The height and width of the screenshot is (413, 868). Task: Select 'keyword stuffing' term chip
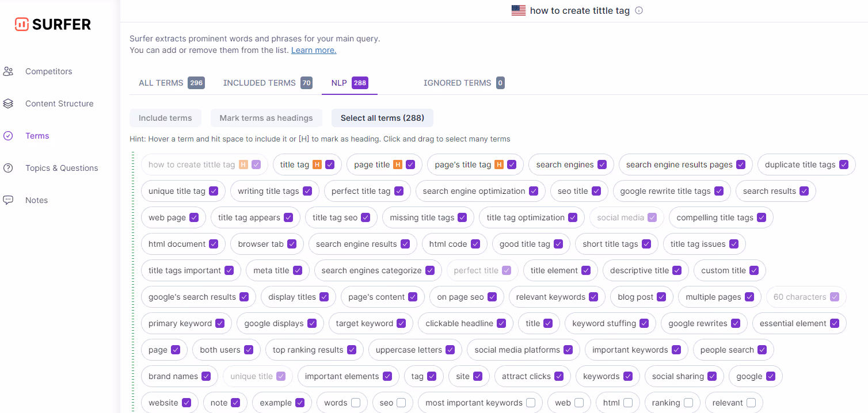[x=611, y=323]
